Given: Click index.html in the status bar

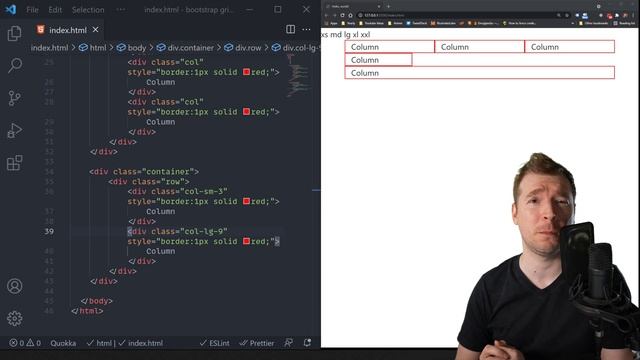Looking at the screenshot, I should 141,343.
